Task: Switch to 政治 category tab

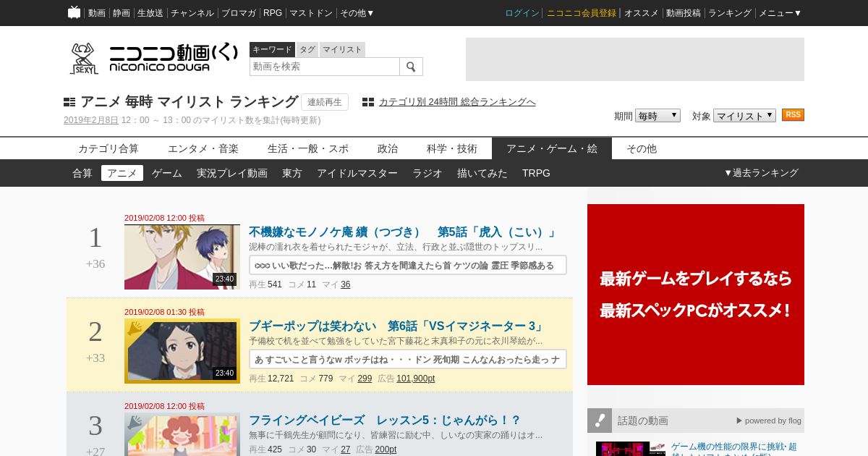Action: 388,148
